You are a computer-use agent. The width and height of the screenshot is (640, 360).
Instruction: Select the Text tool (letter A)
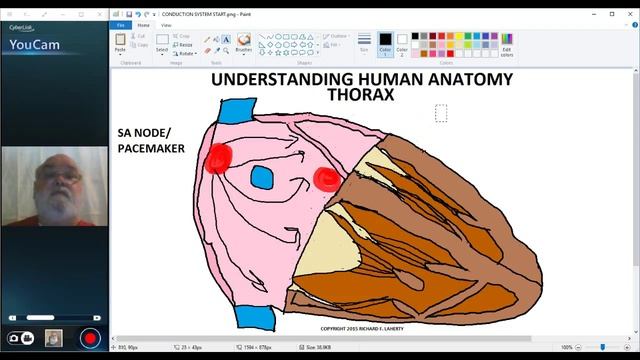226,40
